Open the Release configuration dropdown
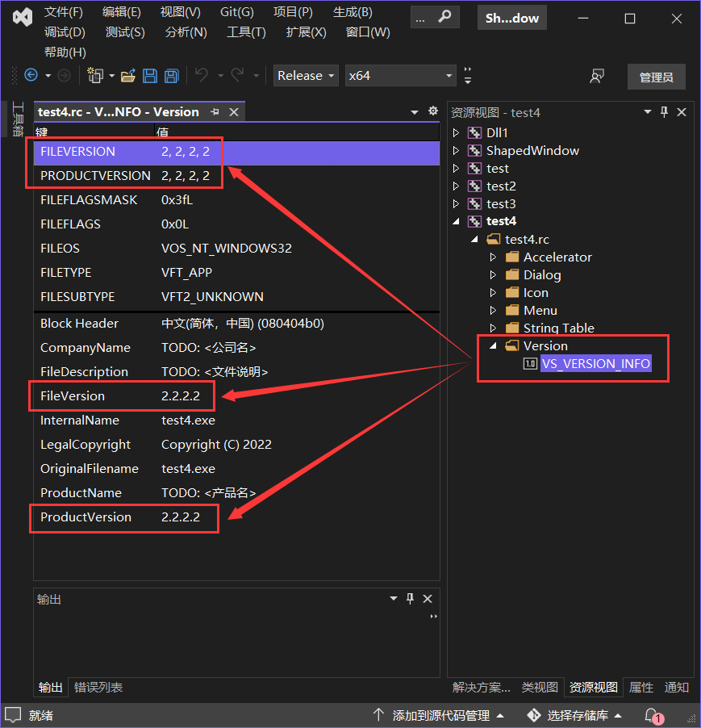This screenshot has height=728, width=701. [x=306, y=76]
